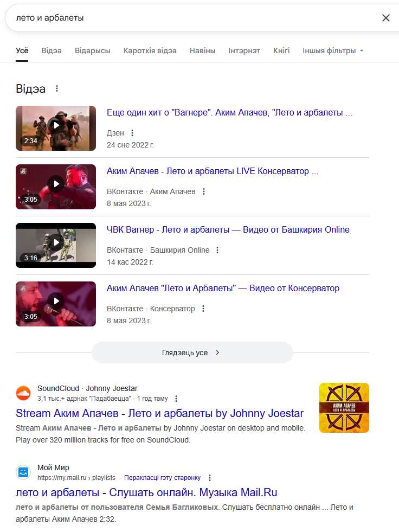
Task: Open the three-dot menu beside Дзен source
Action: point(132,133)
